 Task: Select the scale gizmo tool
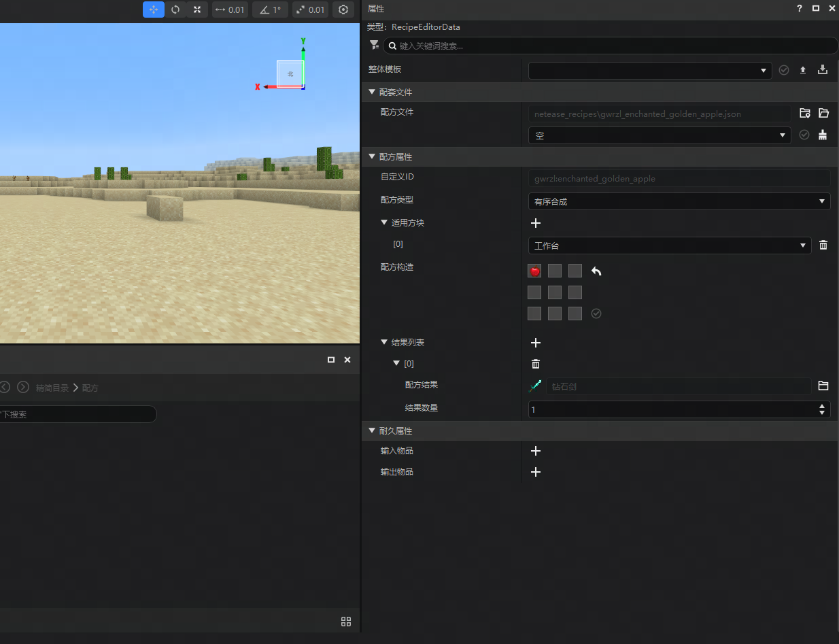click(x=197, y=10)
